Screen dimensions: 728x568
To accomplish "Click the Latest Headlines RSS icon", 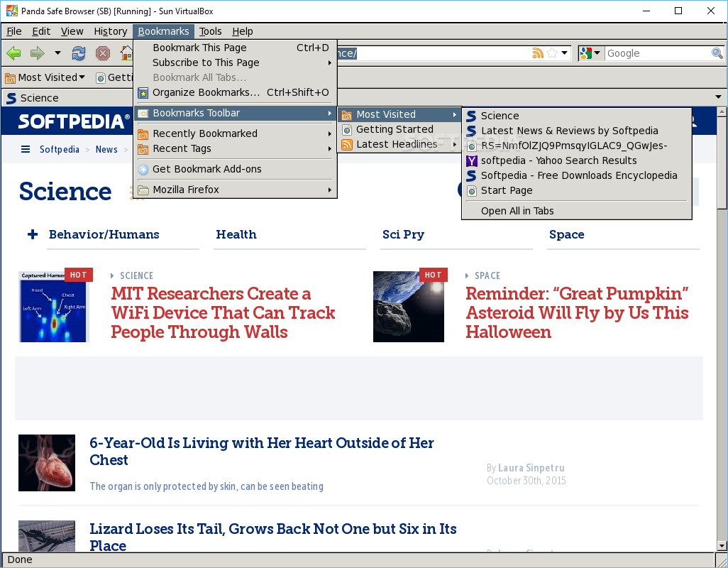I will click(x=347, y=145).
